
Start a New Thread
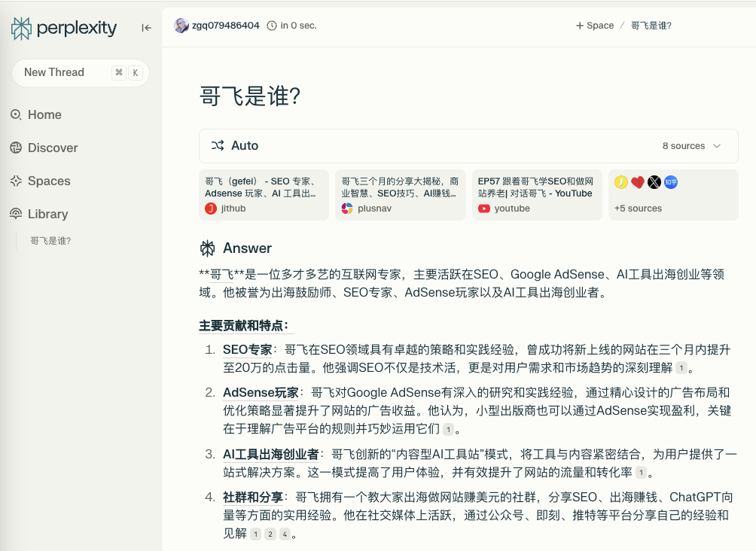click(x=81, y=73)
